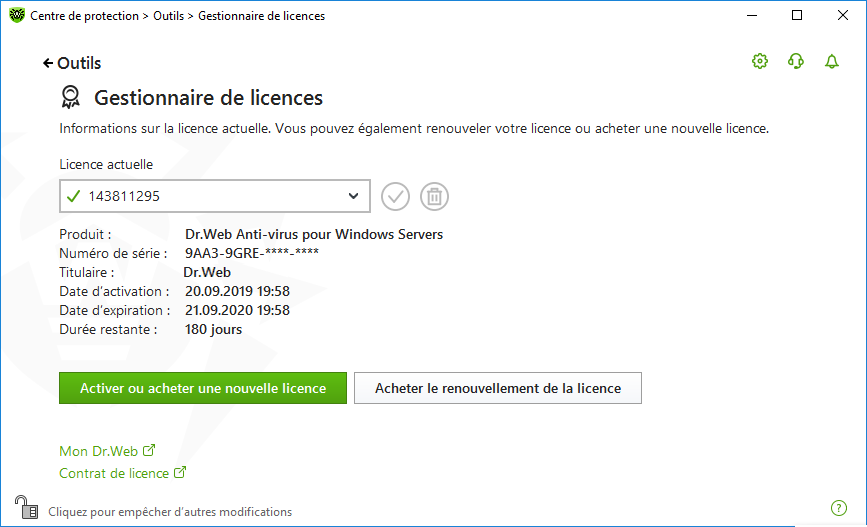Click Acheter le renouvellement de la licence

point(498,388)
